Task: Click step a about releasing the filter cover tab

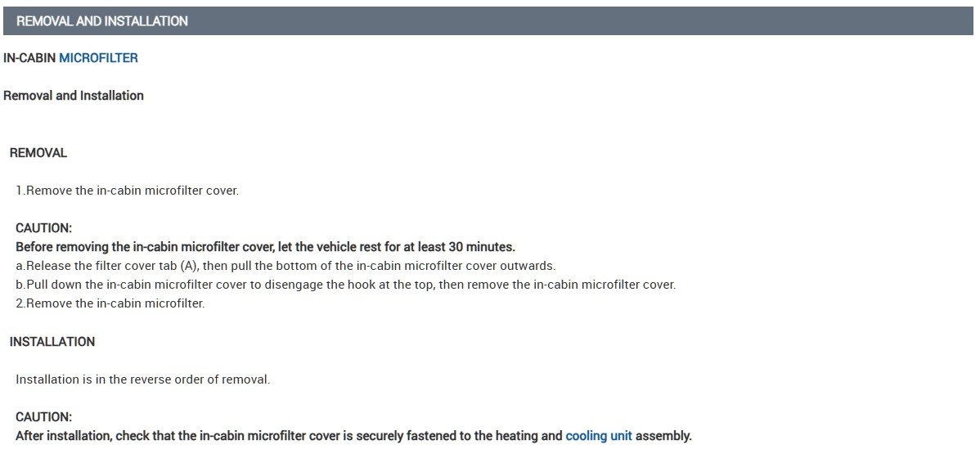Action: 285,266
